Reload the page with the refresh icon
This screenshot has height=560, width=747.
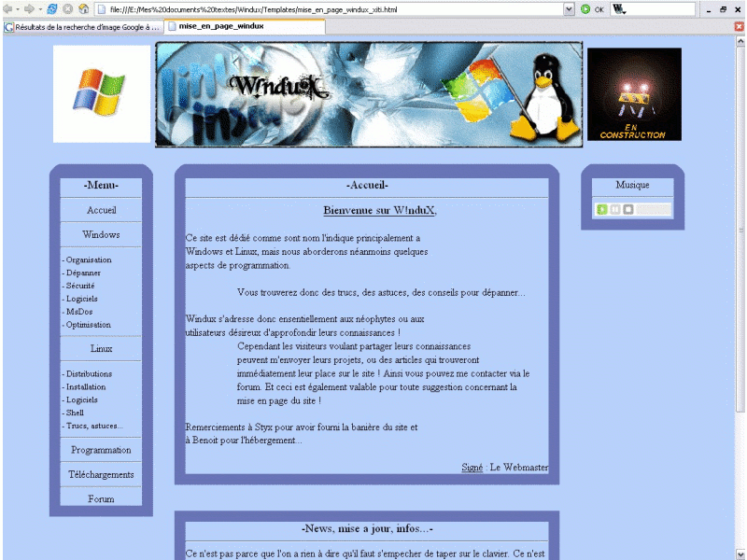point(52,8)
